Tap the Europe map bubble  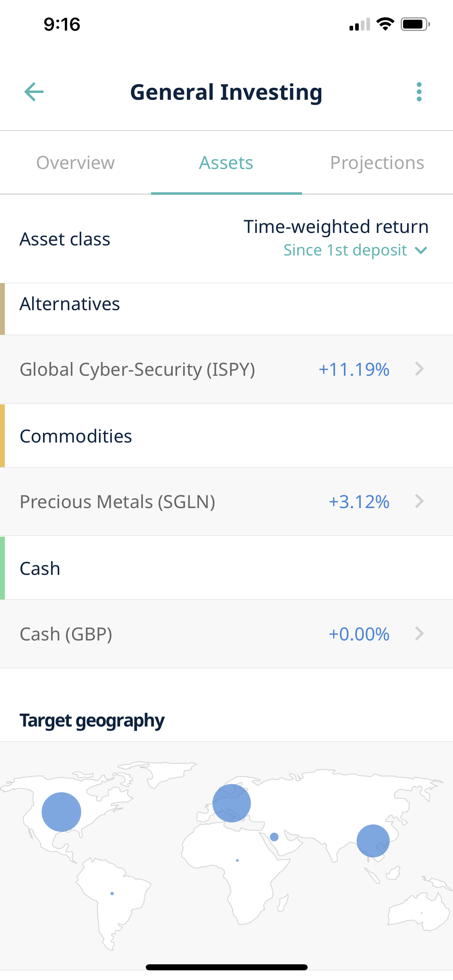[232, 803]
